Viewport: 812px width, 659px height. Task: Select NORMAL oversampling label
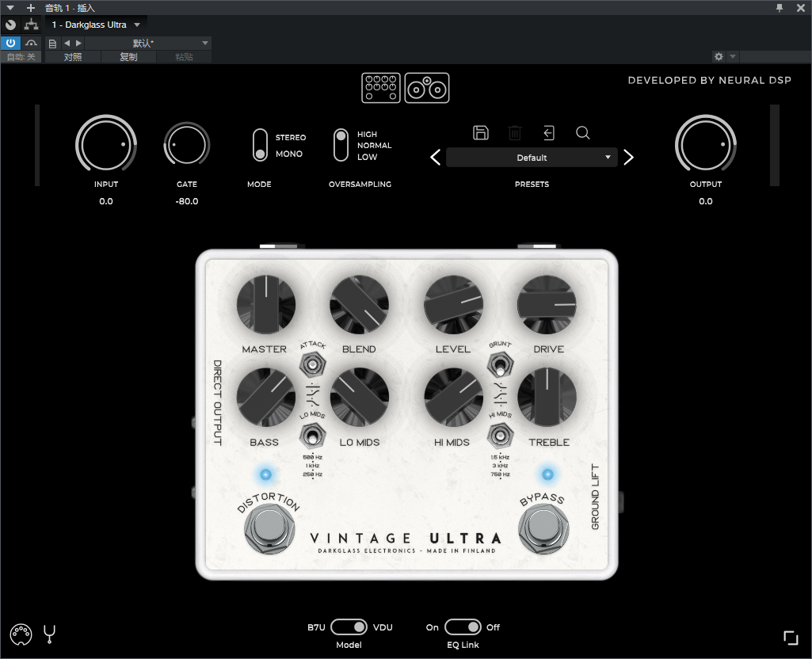[375, 146]
